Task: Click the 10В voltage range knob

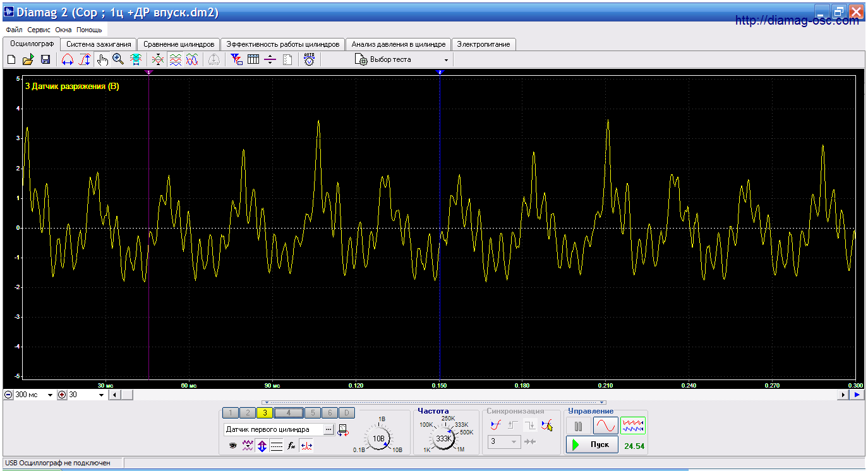Action: coord(378,438)
